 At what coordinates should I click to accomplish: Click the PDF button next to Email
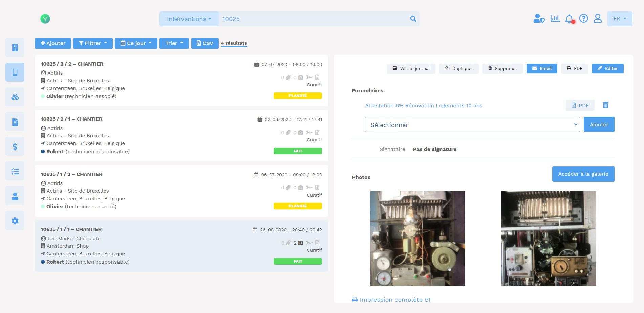(x=575, y=68)
